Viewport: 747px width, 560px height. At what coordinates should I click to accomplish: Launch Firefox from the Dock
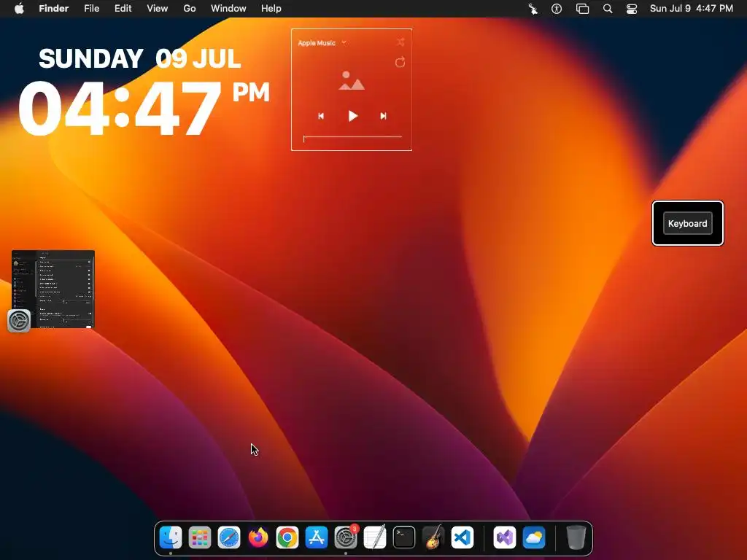pyautogui.click(x=258, y=537)
